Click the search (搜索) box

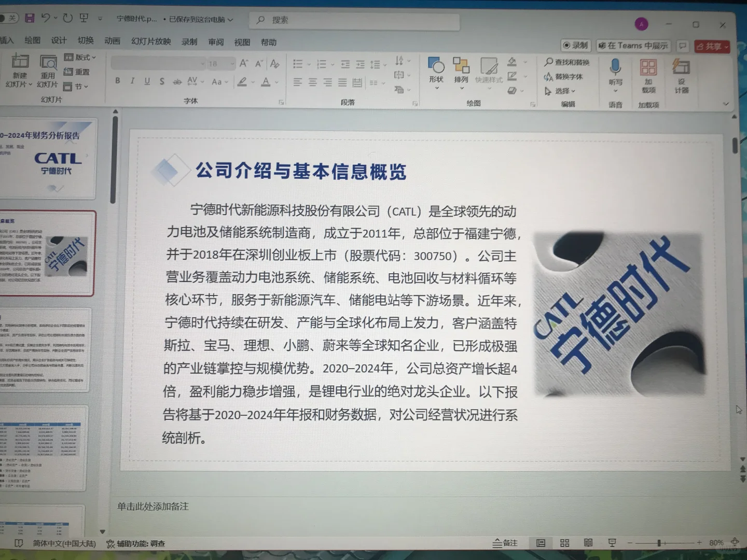click(354, 20)
